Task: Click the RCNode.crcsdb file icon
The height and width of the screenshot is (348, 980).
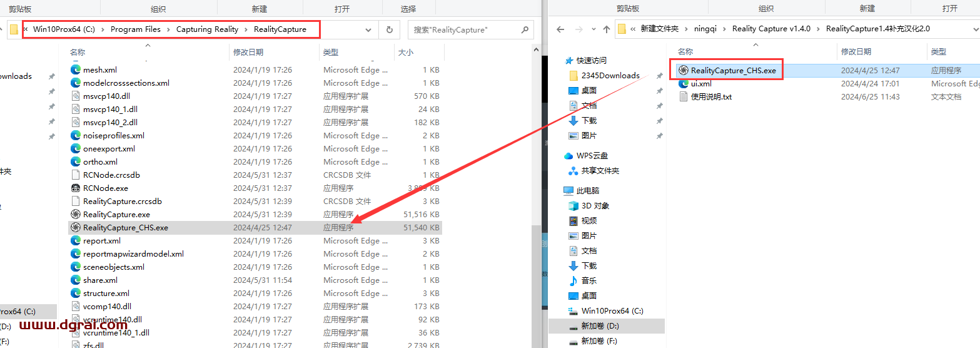Action: (x=76, y=175)
